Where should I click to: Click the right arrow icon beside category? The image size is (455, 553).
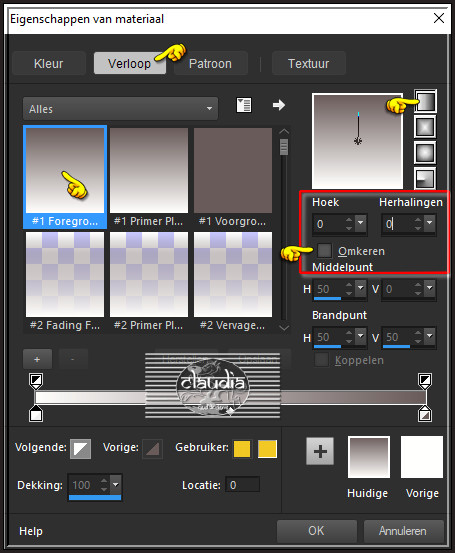tap(279, 105)
